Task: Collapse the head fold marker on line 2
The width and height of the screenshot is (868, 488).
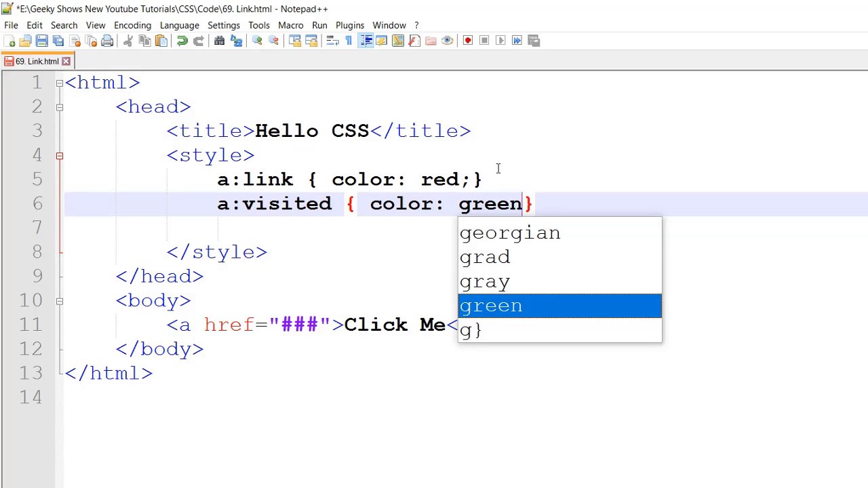Action: coord(60,107)
